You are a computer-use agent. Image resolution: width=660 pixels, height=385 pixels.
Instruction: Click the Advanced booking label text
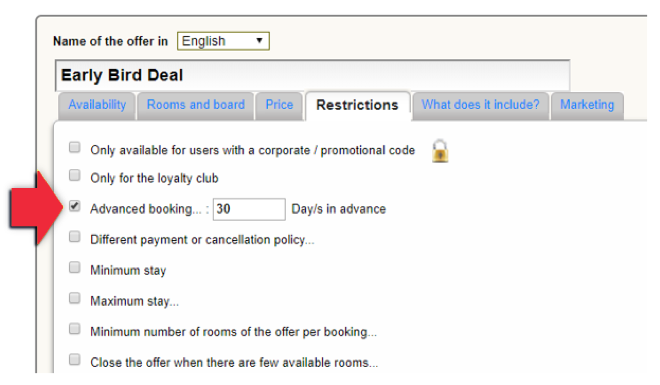[x=146, y=209]
